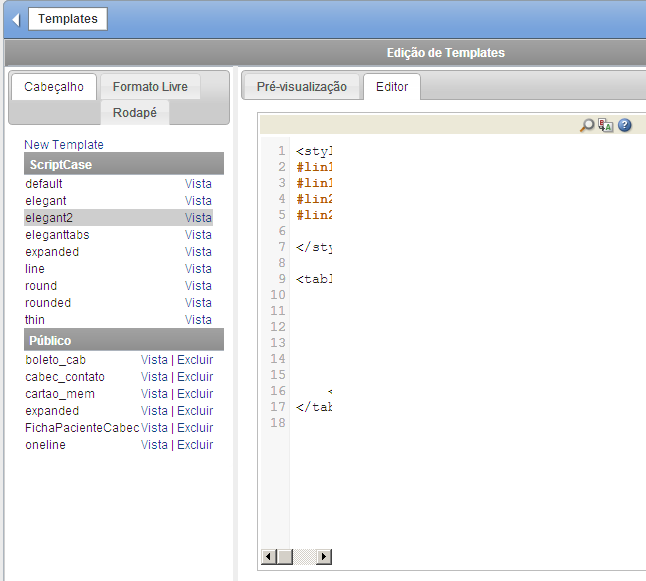Select the elegant2 template
The height and width of the screenshot is (581, 646).
point(48,218)
